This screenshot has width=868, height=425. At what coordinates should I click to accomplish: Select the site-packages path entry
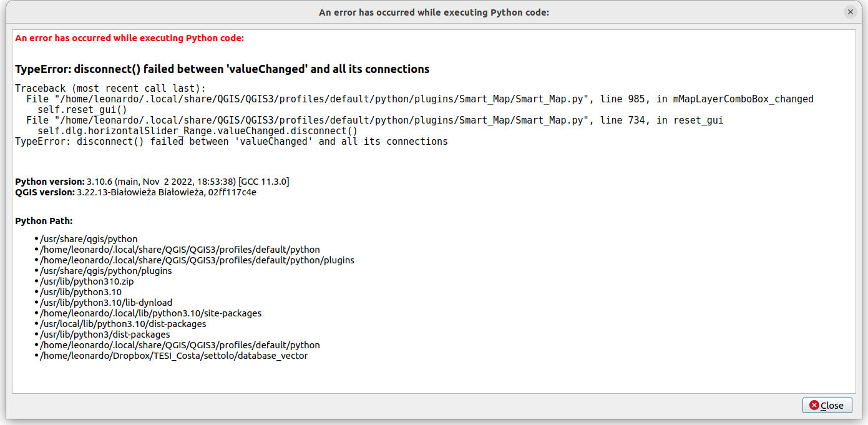pos(150,313)
